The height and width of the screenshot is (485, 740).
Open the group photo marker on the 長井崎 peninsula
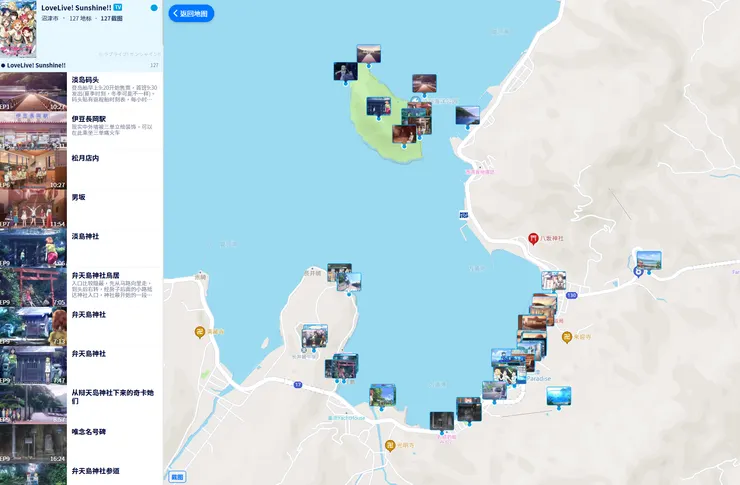314,336
